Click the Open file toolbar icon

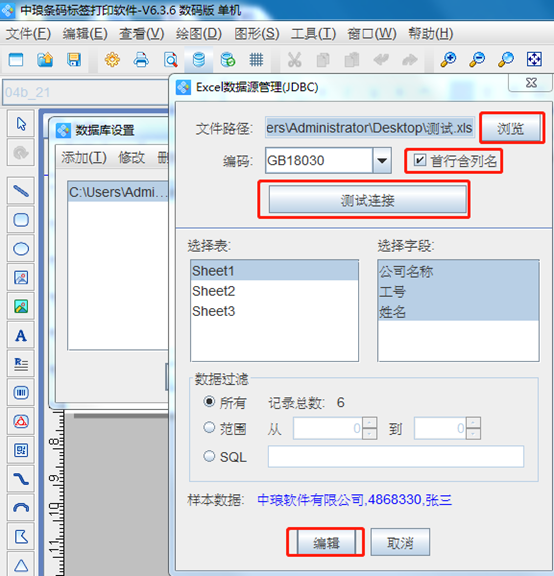45,60
